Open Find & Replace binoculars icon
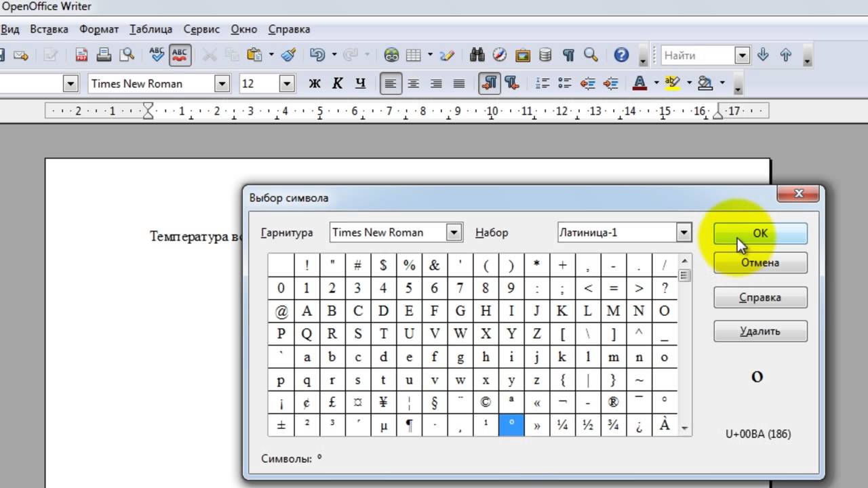The image size is (868, 488). (x=477, y=55)
